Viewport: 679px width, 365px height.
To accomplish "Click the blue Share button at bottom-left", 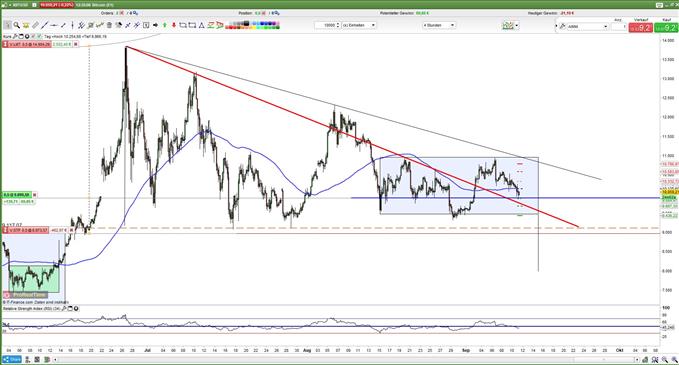I will pos(12,359).
